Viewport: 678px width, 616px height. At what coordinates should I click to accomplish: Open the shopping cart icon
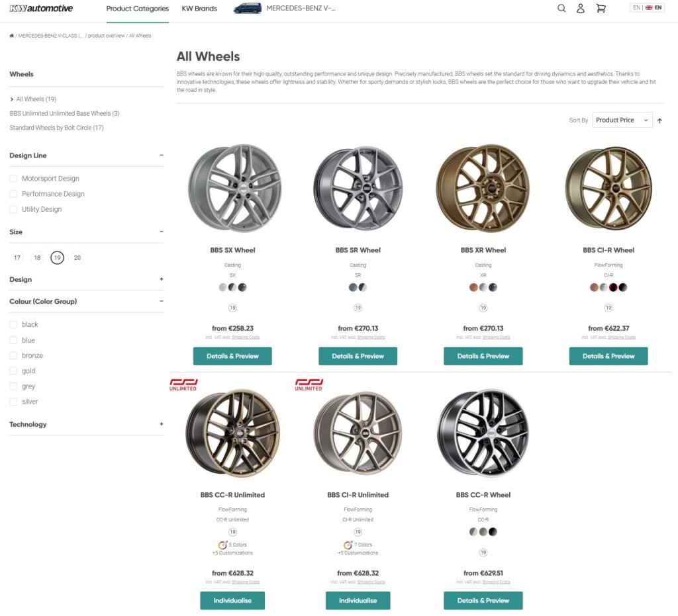coord(601,9)
